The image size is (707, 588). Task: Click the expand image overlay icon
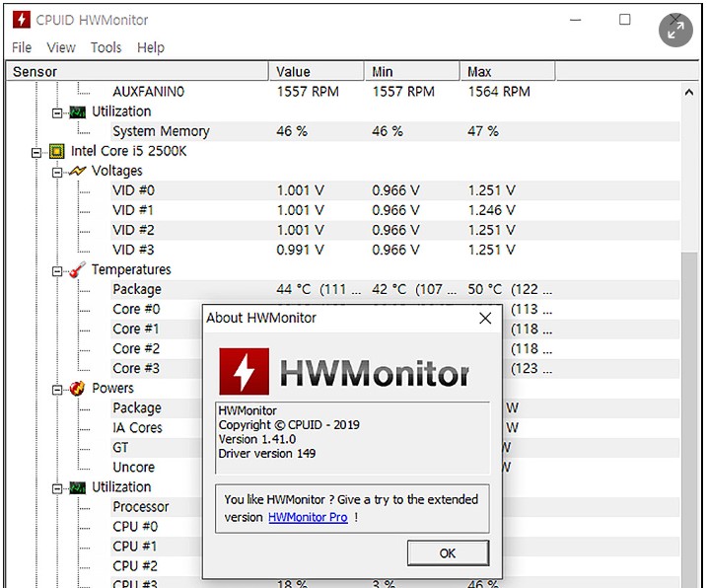click(675, 31)
